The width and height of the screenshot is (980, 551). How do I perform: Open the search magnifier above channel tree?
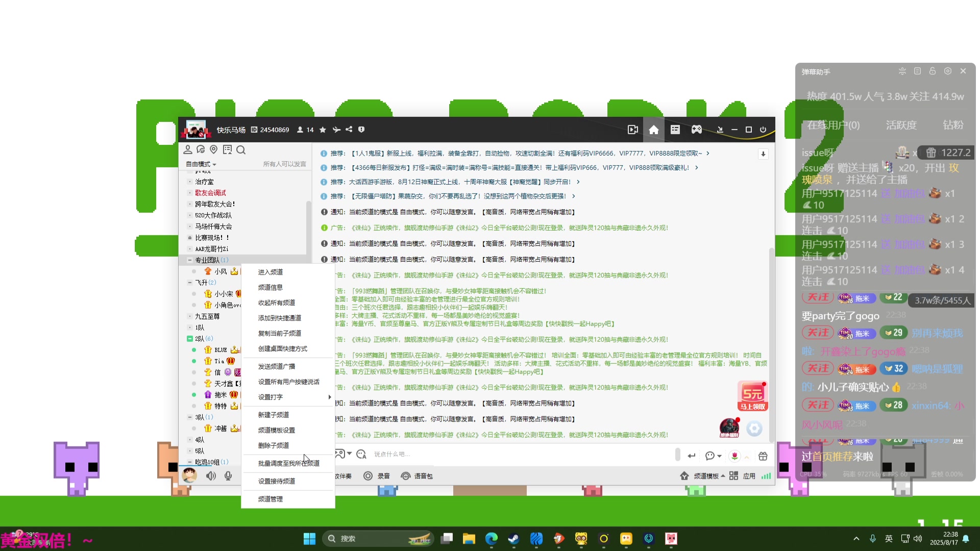241,149
